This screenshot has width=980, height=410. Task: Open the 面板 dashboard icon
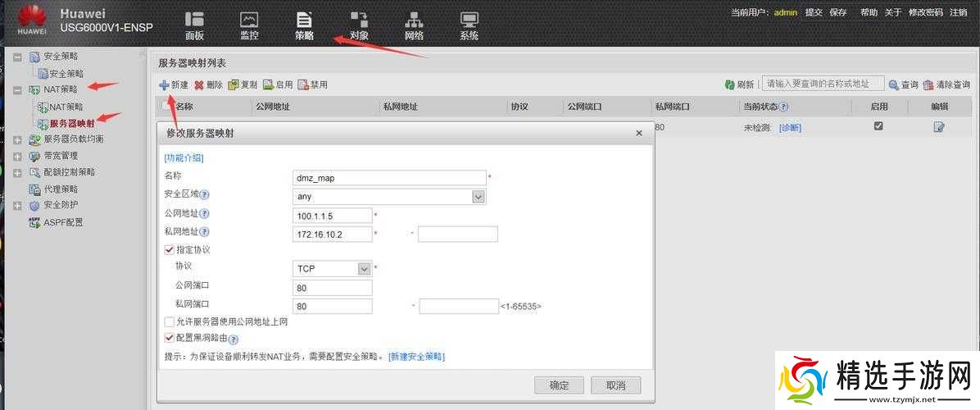point(194,20)
